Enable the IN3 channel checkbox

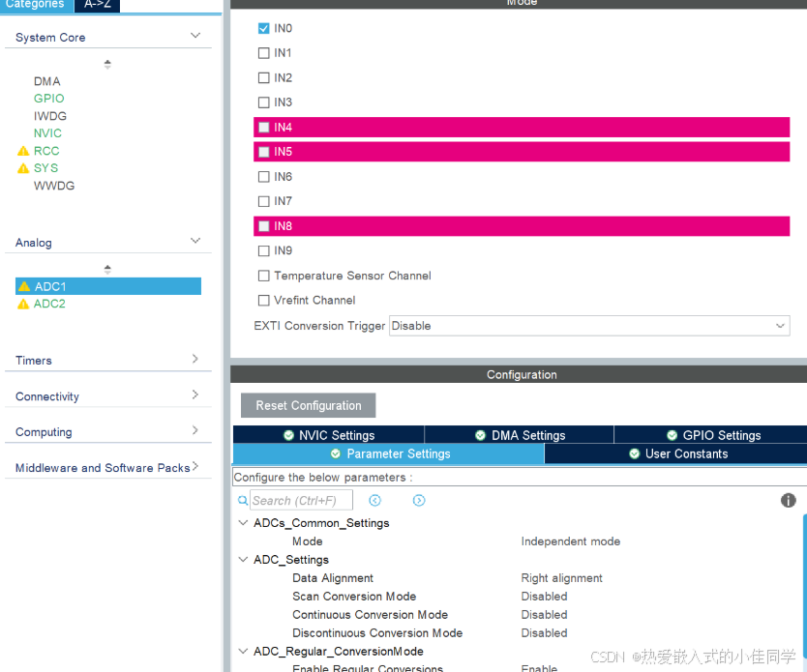click(x=263, y=102)
